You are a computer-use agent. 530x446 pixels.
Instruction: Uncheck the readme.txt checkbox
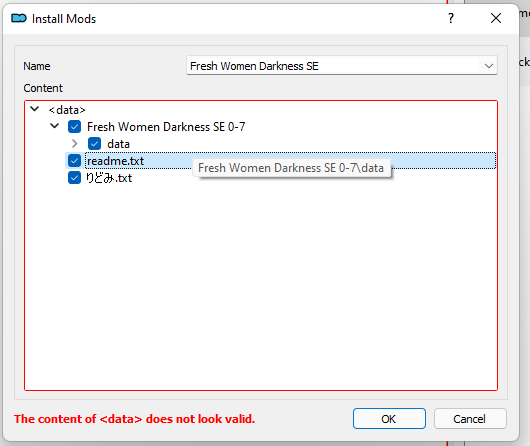(x=74, y=161)
